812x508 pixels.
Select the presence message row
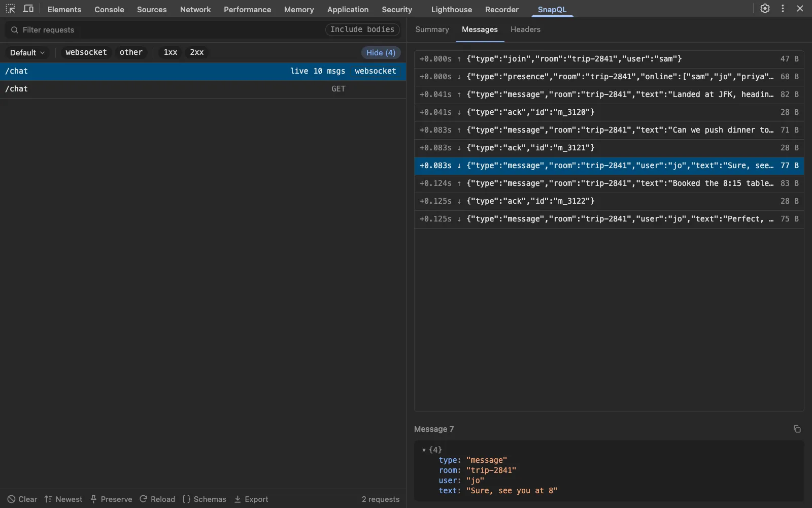[x=609, y=77]
